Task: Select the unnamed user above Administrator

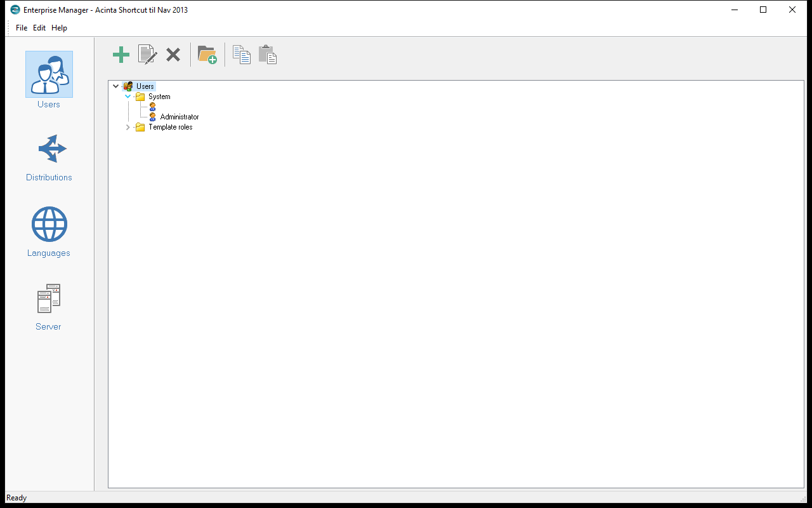Action: (x=152, y=107)
